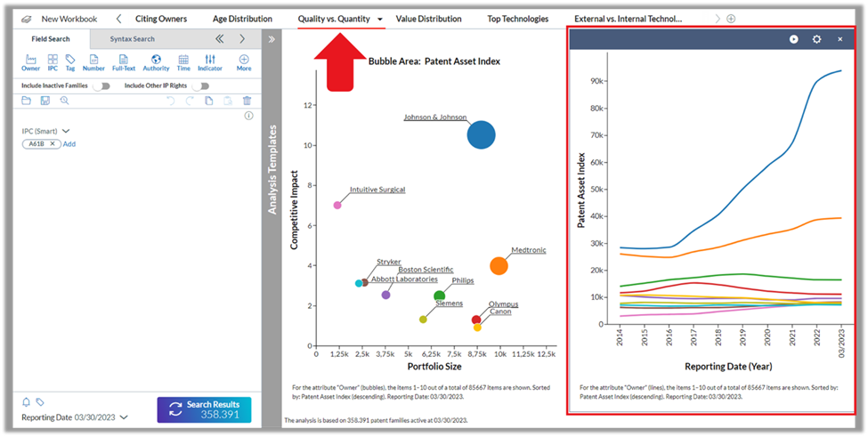Click the pink Intuitive Surgical bubble
Viewport: 868px width, 437px height.
(x=337, y=206)
